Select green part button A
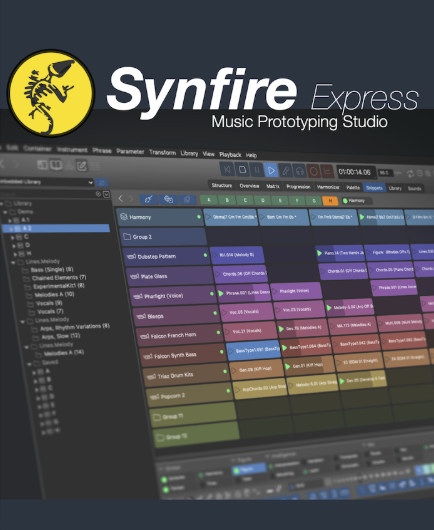Screen dimensions: 434x530 tap(209, 200)
